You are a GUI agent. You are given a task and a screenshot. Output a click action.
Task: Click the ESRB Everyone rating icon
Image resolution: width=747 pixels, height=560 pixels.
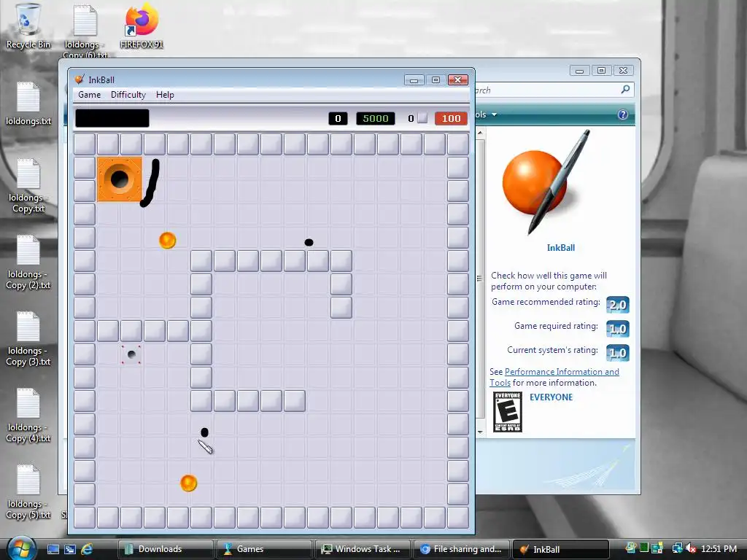point(508,412)
